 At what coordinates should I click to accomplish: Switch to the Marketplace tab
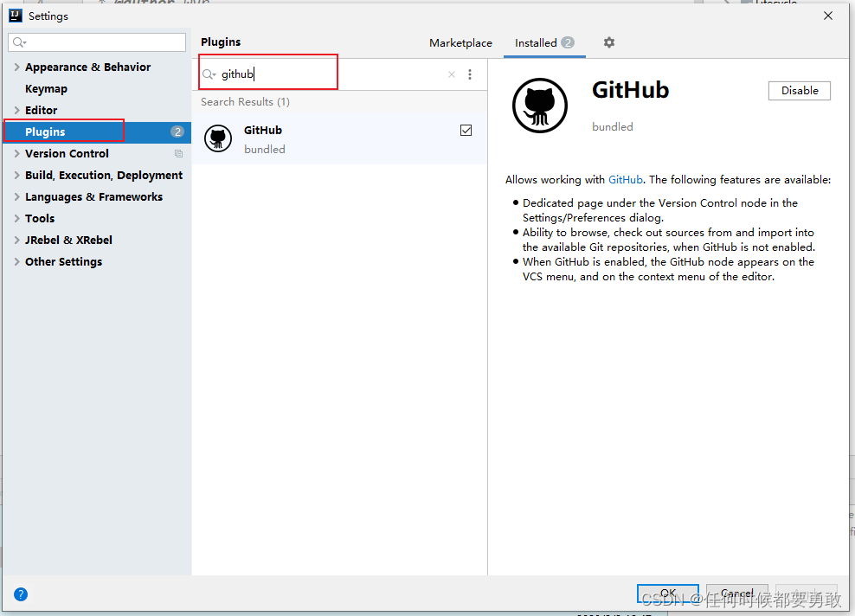point(460,43)
